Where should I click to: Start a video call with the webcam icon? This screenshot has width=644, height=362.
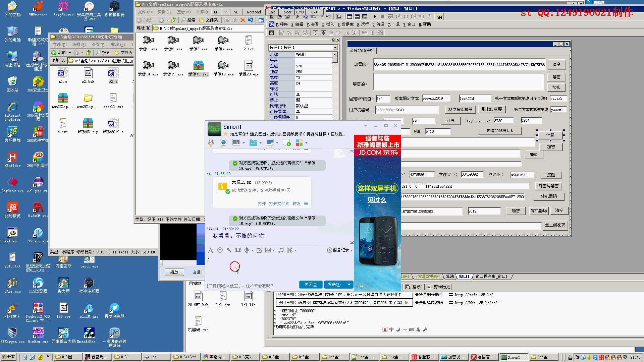tap(223, 143)
